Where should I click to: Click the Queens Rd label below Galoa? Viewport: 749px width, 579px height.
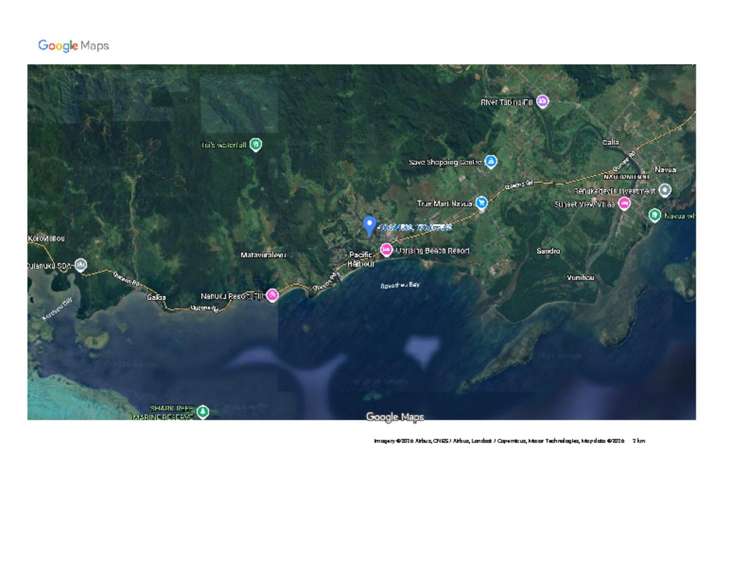[x=204, y=309]
